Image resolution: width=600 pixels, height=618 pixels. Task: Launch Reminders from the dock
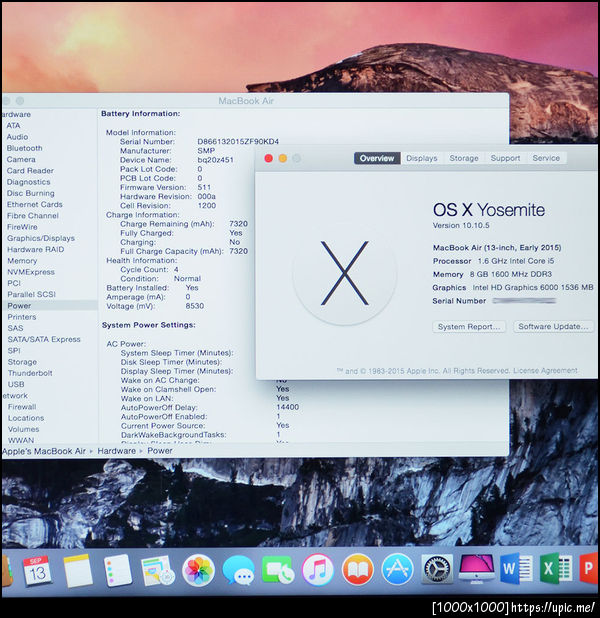117,571
